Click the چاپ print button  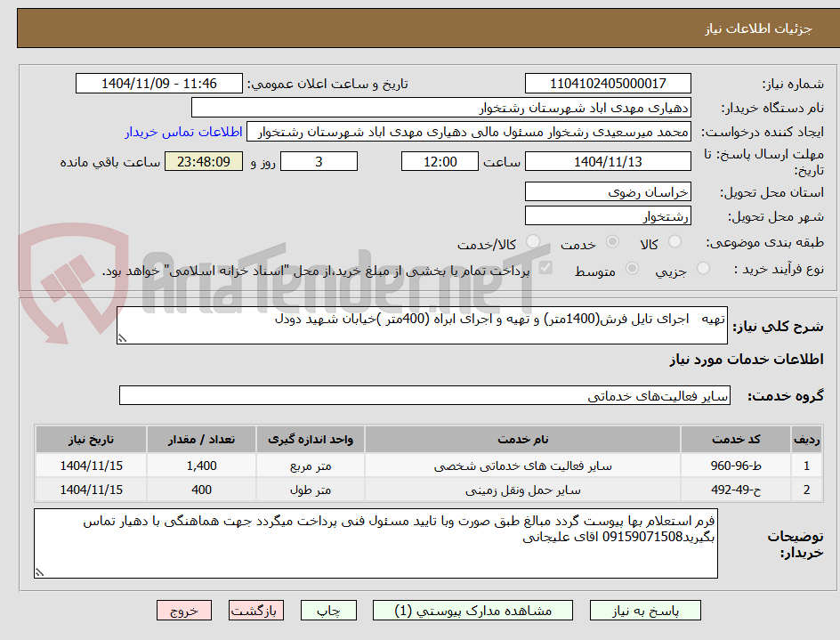[328, 611]
